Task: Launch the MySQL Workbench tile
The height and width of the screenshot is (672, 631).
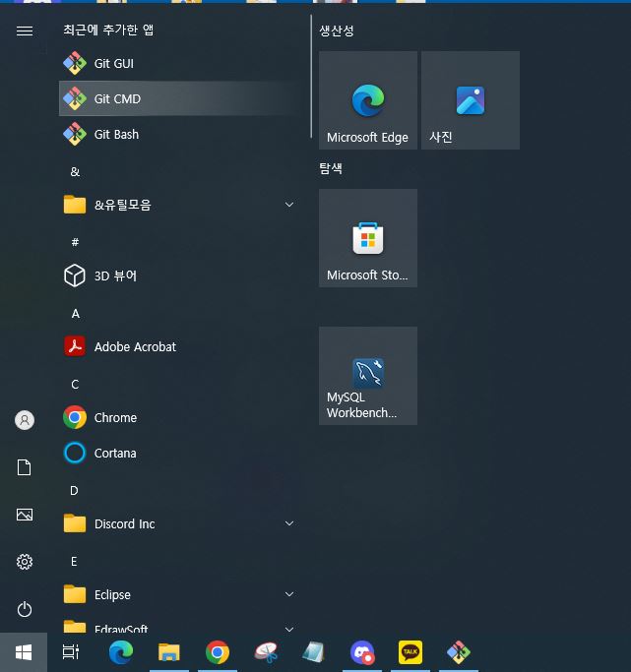Action: point(368,376)
